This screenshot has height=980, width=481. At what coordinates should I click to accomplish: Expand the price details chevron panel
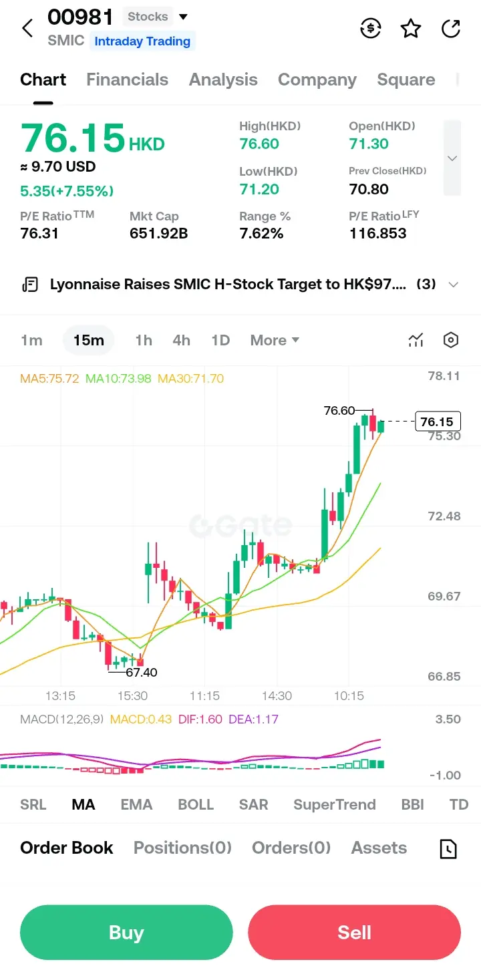[452, 158]
